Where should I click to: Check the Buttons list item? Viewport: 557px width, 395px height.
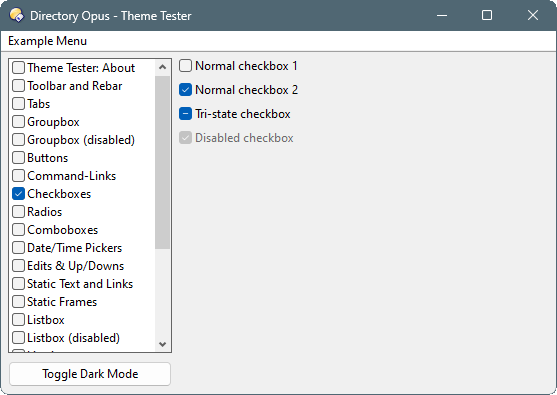coord(18,158)
